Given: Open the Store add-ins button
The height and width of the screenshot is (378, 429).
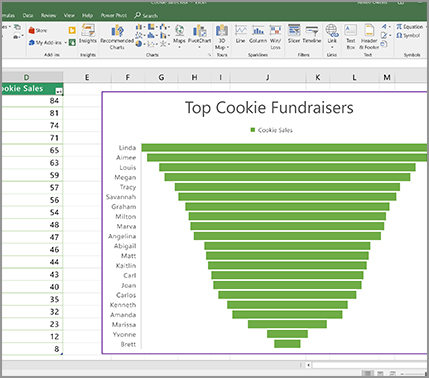Looking at the screenshot, I should point(38,30).
